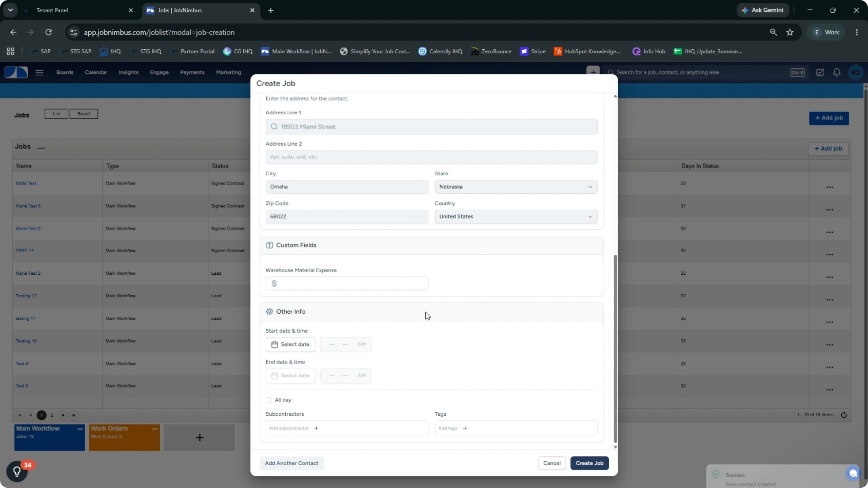Click the lightbulb help icon with 34 badge

[17, 471]
